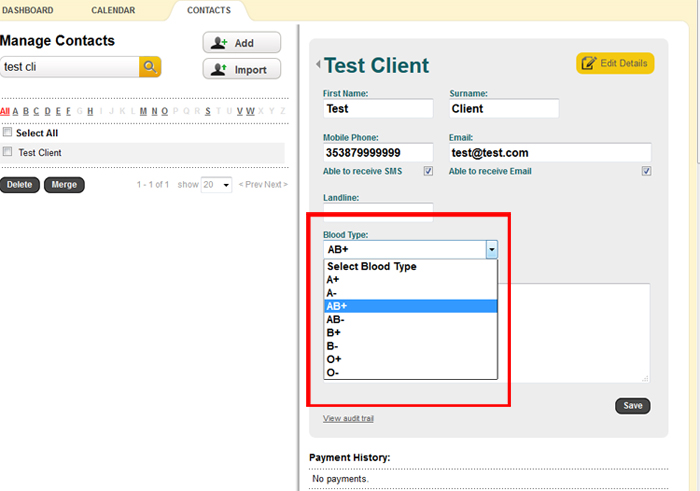This screenshot has width=700, height=491.
Task: Click the Landline input field
Action: (x=378, y=212)
